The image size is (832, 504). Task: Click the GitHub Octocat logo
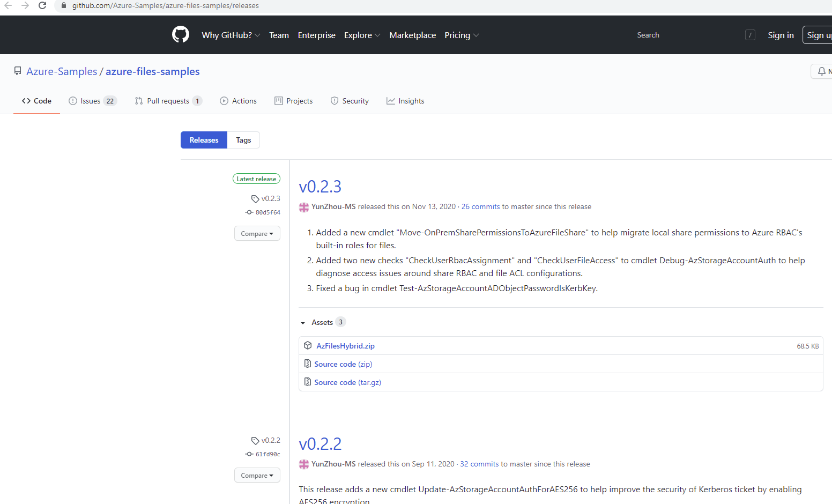(181, 35)
